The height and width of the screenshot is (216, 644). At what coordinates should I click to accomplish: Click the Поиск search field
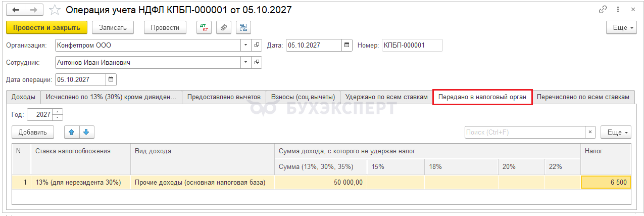[x=524, y=132]
